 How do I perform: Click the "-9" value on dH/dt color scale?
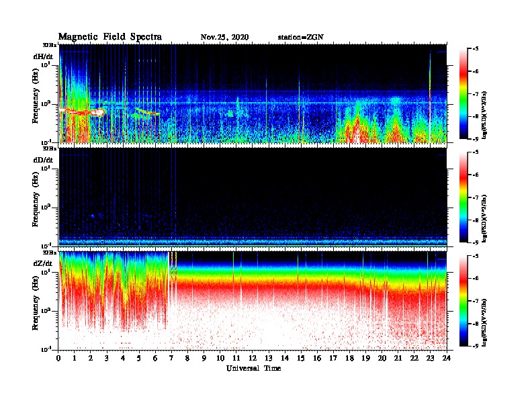476,139
